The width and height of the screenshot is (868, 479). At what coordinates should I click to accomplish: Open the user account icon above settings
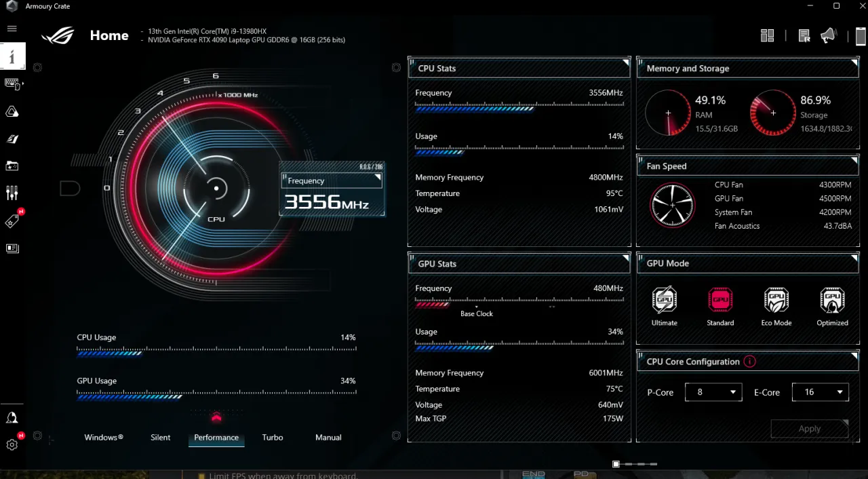12,417
